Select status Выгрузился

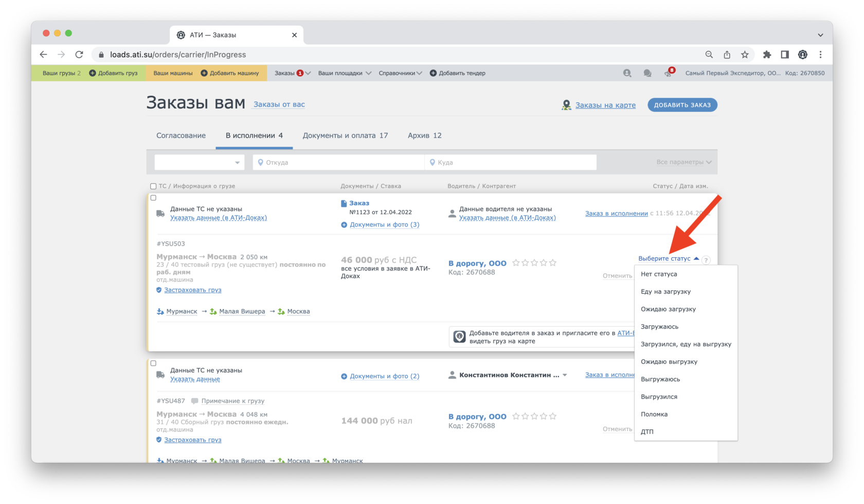click(686, 397)
